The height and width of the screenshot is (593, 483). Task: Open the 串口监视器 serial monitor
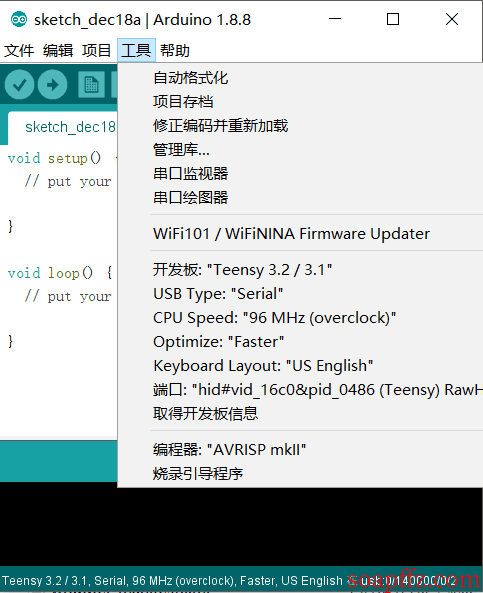(x=300, y=174)
